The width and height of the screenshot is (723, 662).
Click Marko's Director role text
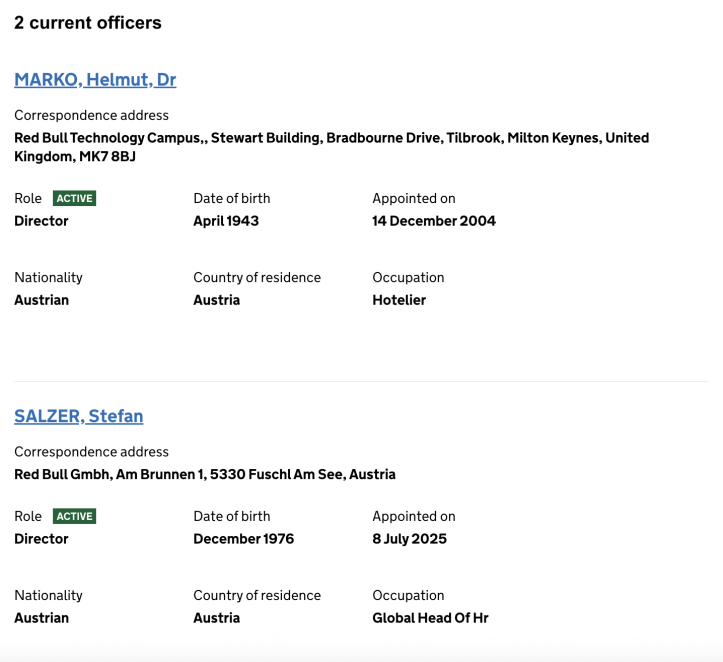pyautogui.click(x=41, y=221)
